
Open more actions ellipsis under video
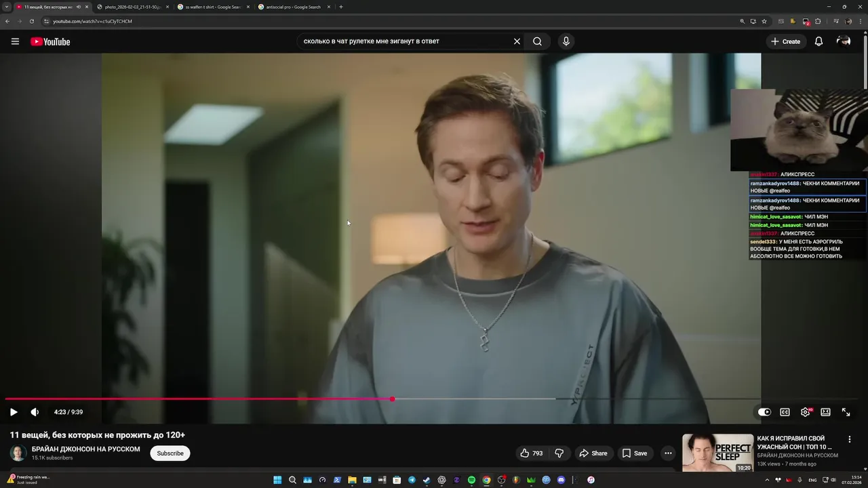click(668, 453)
